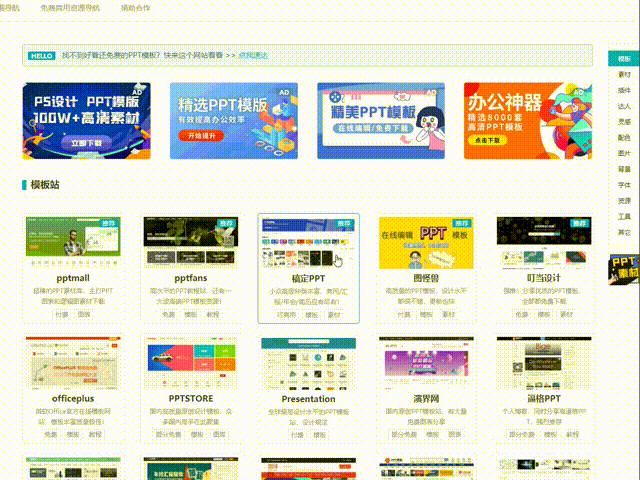Select 工具 in right sidebar
The image size is (640, 480).
pos(624,216)
